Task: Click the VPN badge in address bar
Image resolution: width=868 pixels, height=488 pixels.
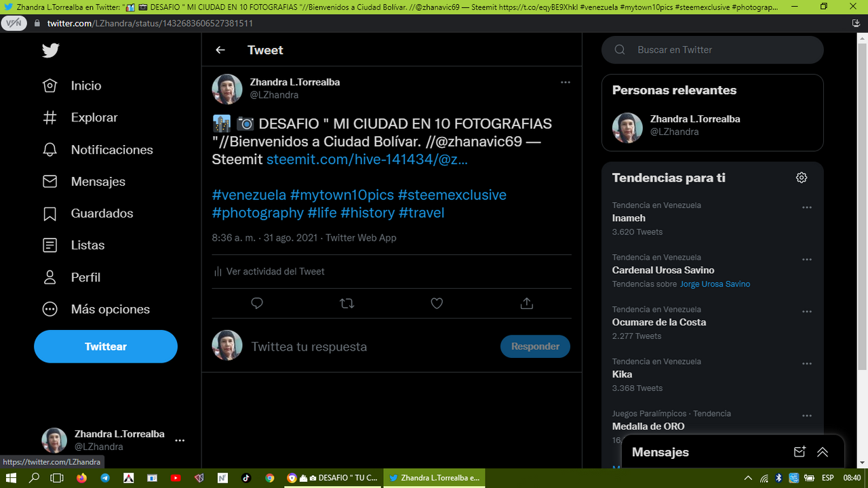Action: (x=13, y=22)
